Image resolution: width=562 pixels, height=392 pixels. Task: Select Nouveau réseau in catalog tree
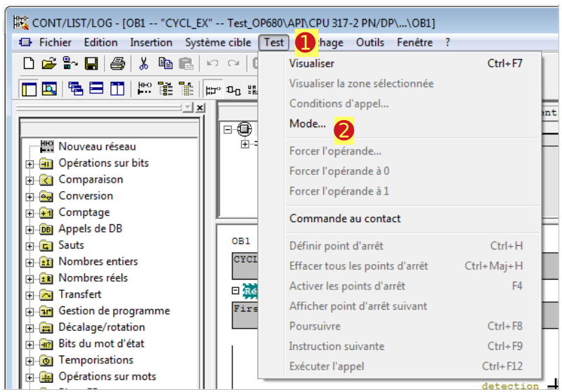[x=97, y=146]
